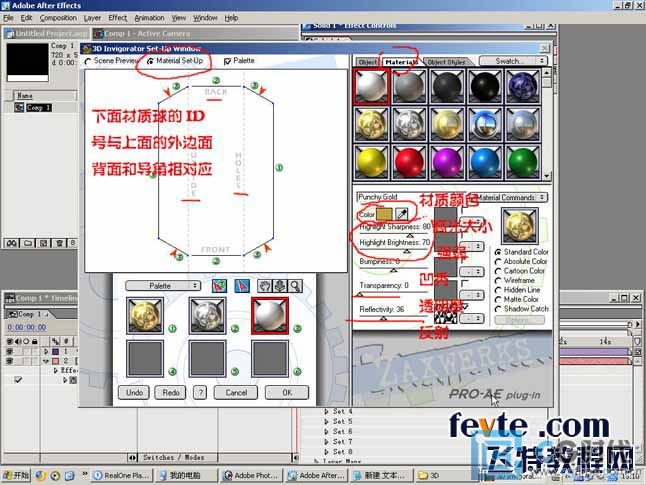The height and width of the screenshot is (485, 646).
Task: Click gold material in palette slot 1
Action: [145, 316]
